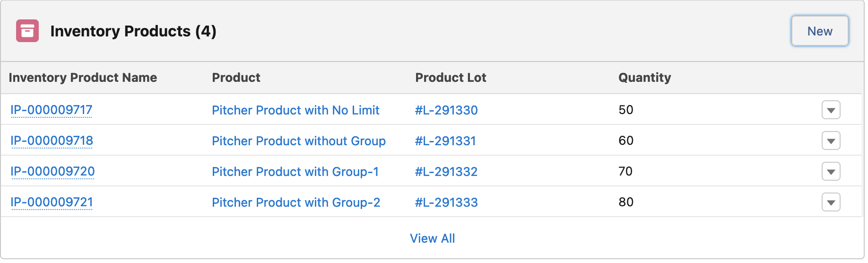Viewport: 868px width, 263px height.
Task: Click the Inventory Products archive icon
Action: (27, 31)
